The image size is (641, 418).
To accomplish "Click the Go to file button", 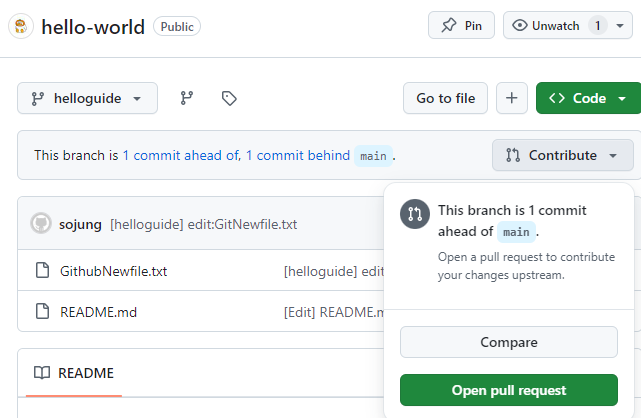I will [x=446, y=98].
